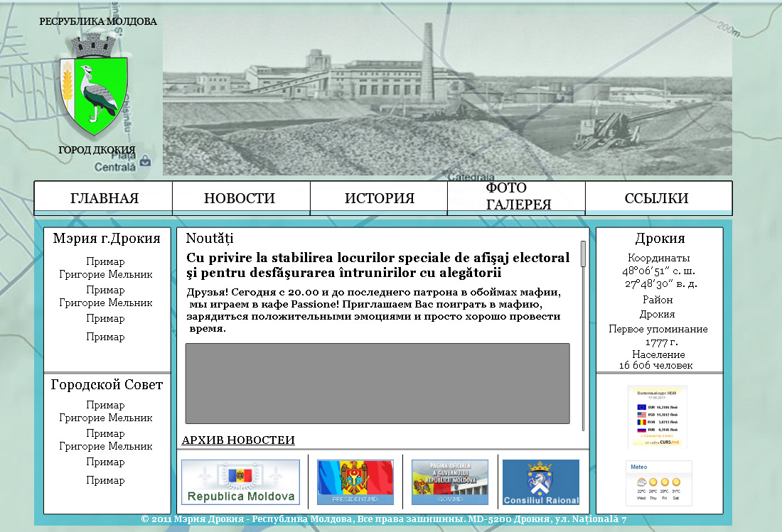
Task: Click the Дрокия heading in right panel
Action: [660, 239]
